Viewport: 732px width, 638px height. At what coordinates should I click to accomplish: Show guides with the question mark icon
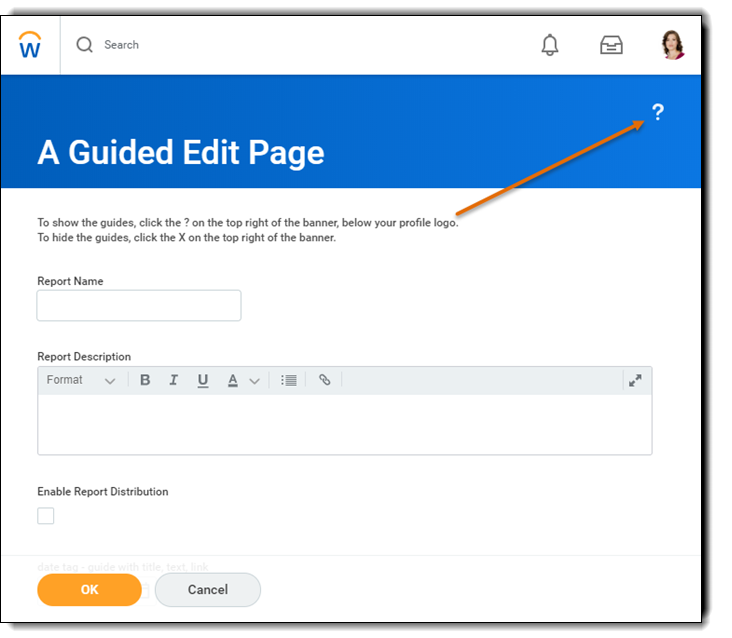(x=658, y=112)
